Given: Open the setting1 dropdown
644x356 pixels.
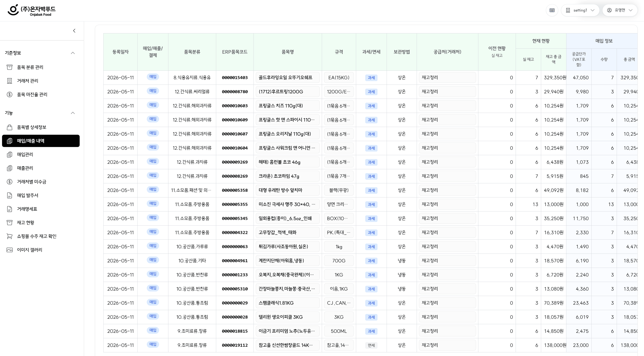Looking at the screenshot, I should [x=580, y=10].
